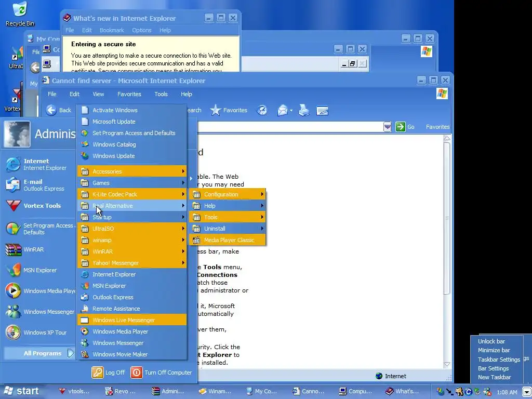Open Set Program Access and Defaults in the programs list
This screenshot has height=399, width=532.
coord(132,133)
